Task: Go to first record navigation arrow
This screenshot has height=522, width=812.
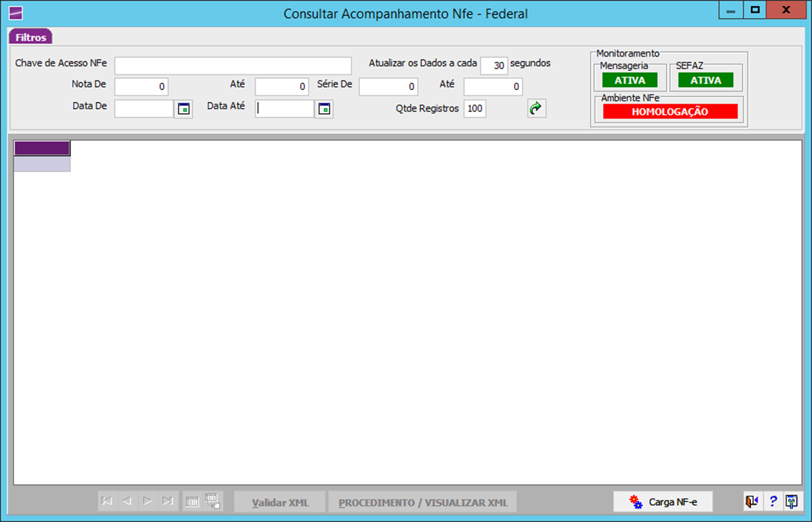Action: pos(107,501)
